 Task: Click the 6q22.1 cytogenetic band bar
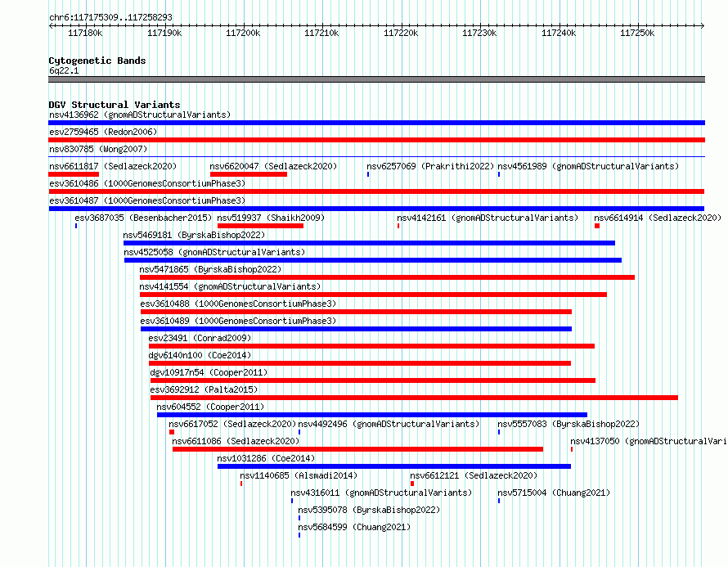click(376, 79)
